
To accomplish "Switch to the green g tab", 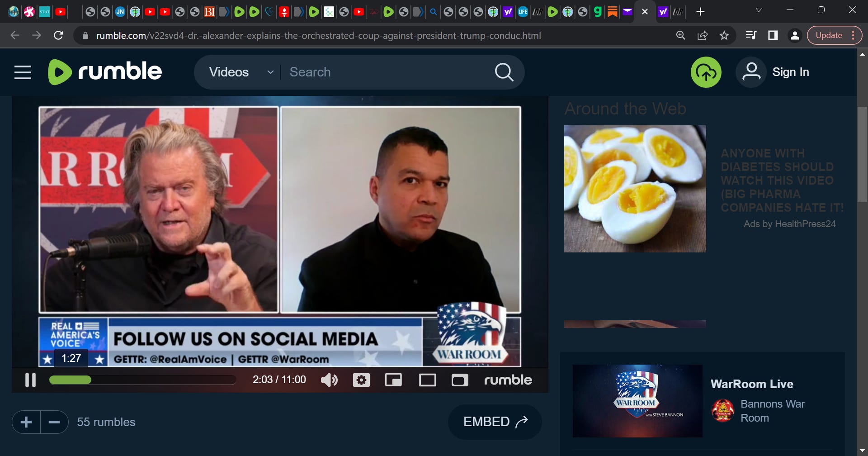I will pyautogui.click(x=598, y=12).
